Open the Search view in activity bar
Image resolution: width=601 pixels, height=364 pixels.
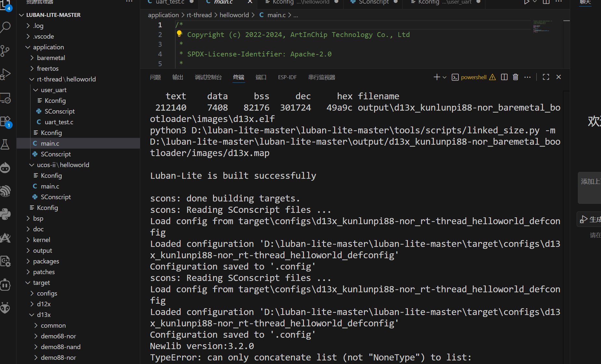(x=6, y=27)
